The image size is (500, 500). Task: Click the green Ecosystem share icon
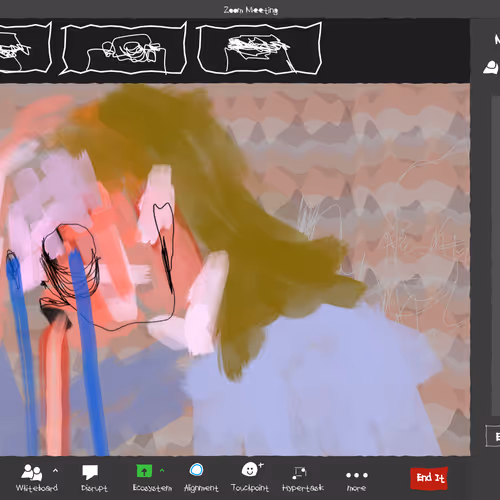(x=144, y=471)
